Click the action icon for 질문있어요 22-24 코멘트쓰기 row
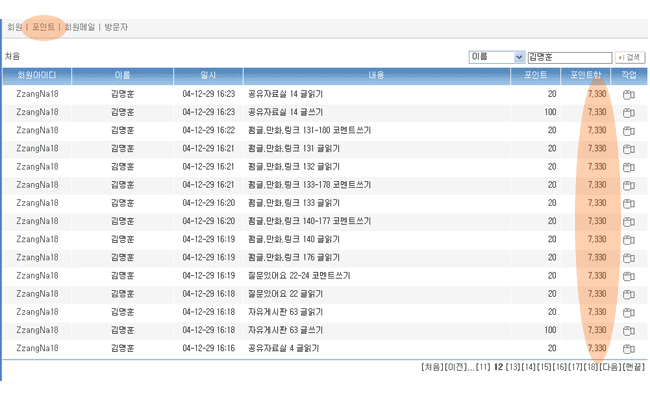 click(629, 276)
